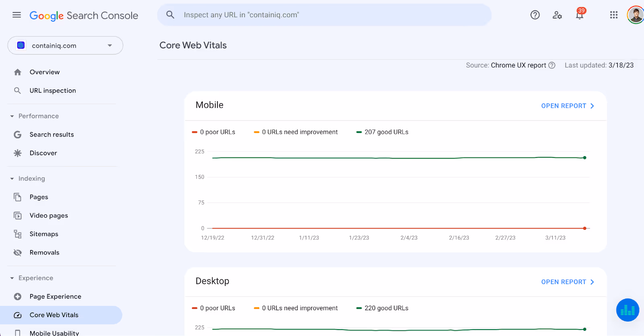Click the Page Experience plus-circle icon
Image resolution: width=644 pixels, height=336 pixels.
coord(17,297)
